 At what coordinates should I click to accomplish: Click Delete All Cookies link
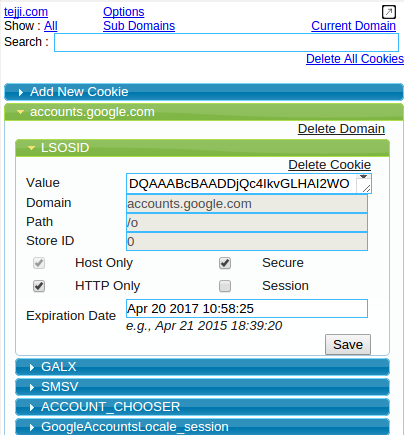point(355,59)
